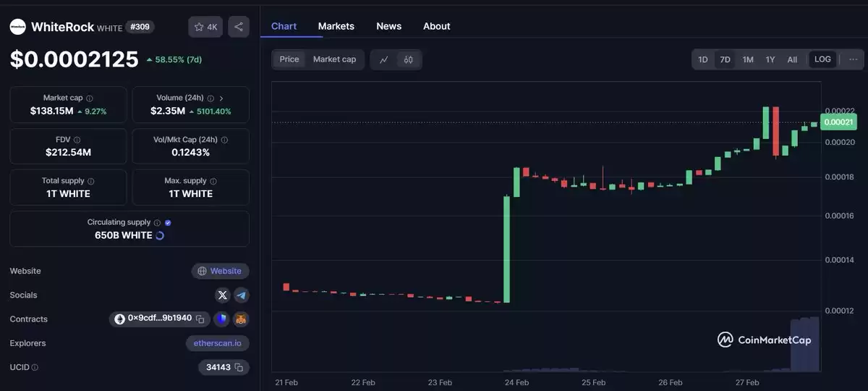Image resolution: width=868 pixels, height=391 pixels.
Task: Click the 0.00021 current price label
Action: coord(838,123)
